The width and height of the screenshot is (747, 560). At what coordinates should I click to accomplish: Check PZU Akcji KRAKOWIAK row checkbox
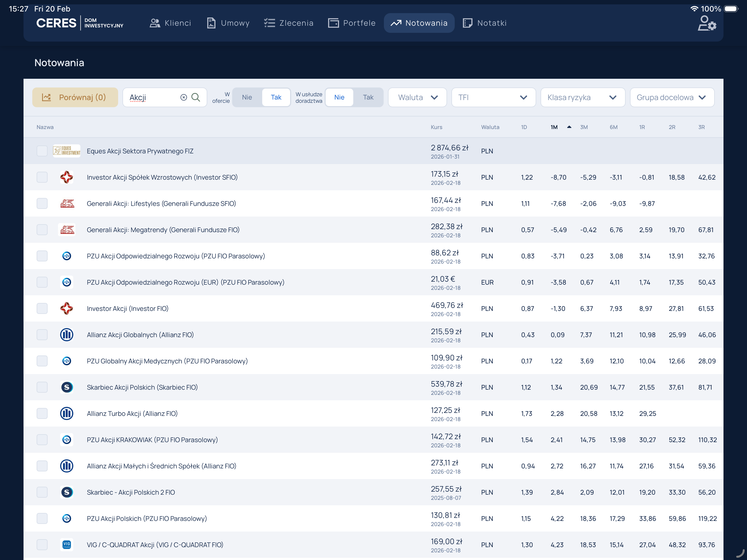pyautogui.click(x=42, y=440)
